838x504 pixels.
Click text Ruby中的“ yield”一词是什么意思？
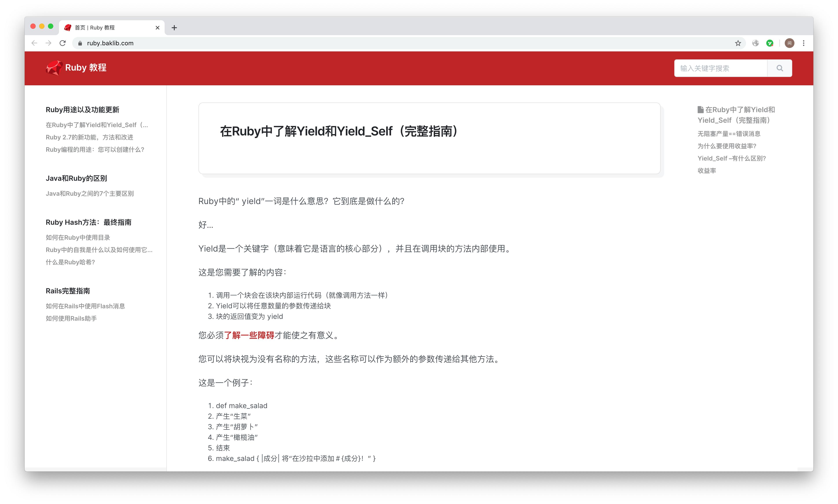(263, 201)
